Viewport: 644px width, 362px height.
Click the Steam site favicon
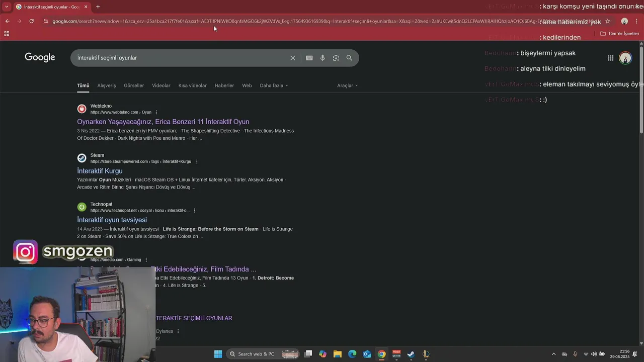click(82, 158)
